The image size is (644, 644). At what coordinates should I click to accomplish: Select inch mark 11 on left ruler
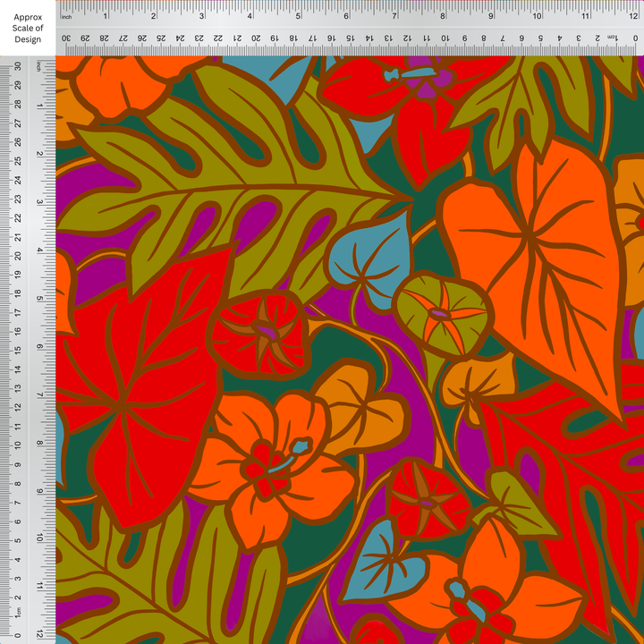(39, 586)
